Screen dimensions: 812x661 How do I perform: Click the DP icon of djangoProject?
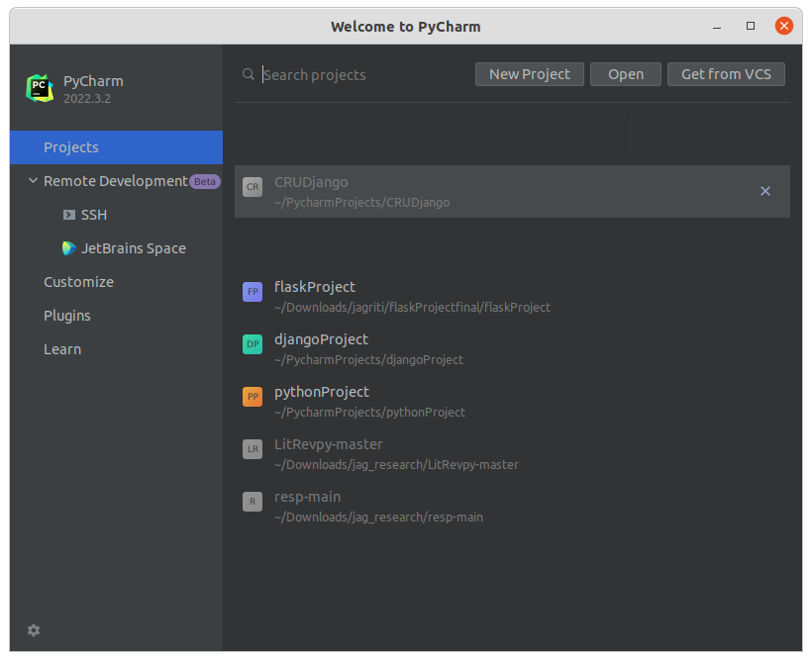tap(253, 344)
